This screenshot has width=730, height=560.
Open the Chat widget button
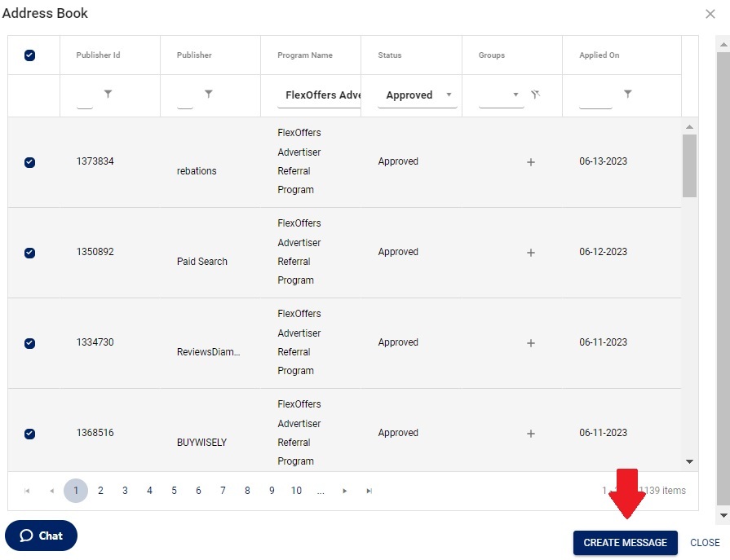41,536
